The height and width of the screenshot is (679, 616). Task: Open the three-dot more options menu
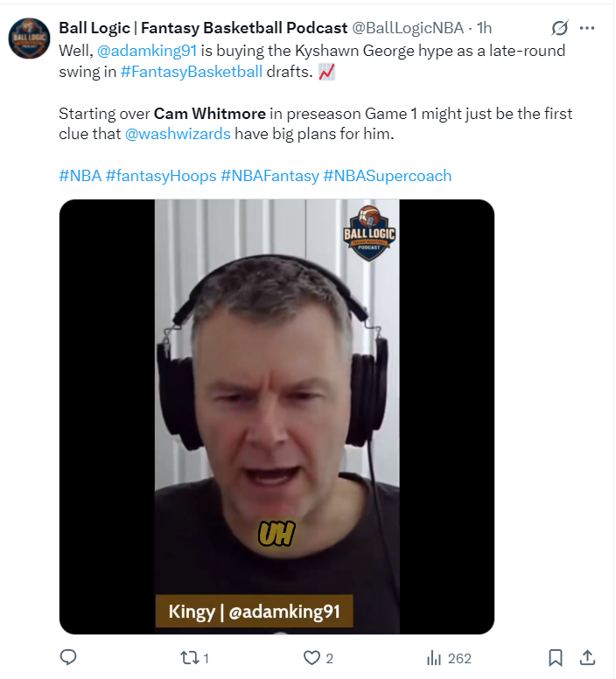tap(587, 28)
